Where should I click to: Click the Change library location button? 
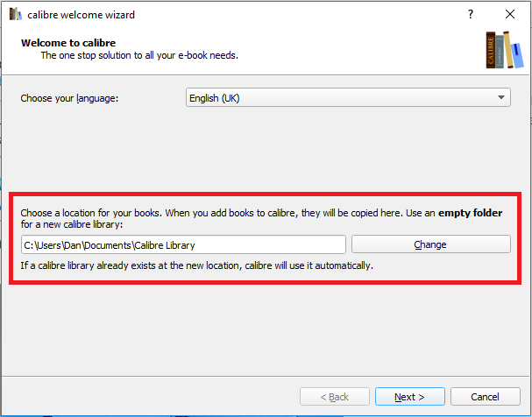point(430,244)
